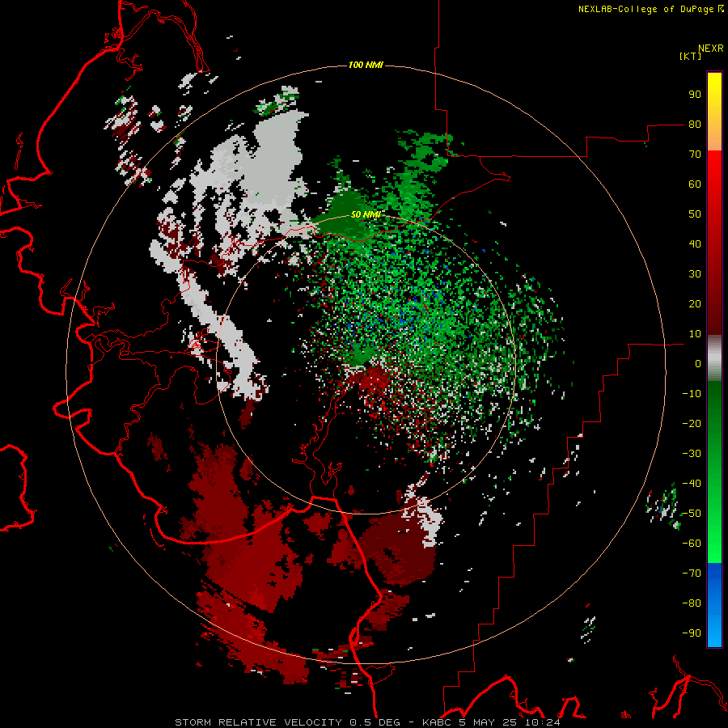Viewport: 728px width, 728px height.
Task: Click the 90 value on the velocity scale
Action: (x=695, y=95)
